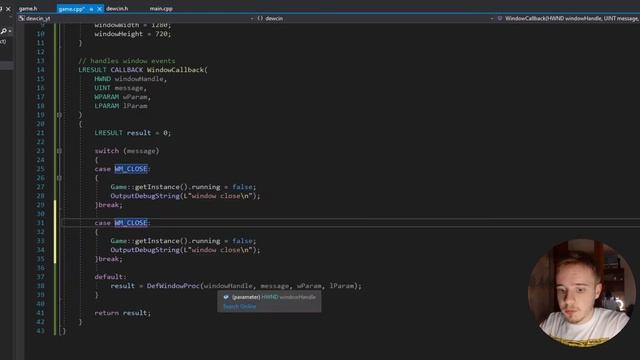640x360 pixels.
Task: Open the dewcin.h tab
Action: [x=117, y=9]
